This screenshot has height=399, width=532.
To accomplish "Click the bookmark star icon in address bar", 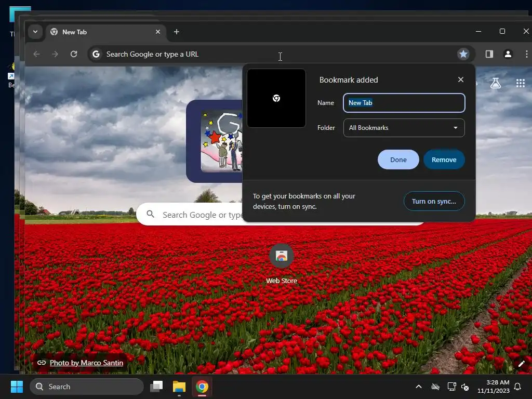I will coord(463,54).
